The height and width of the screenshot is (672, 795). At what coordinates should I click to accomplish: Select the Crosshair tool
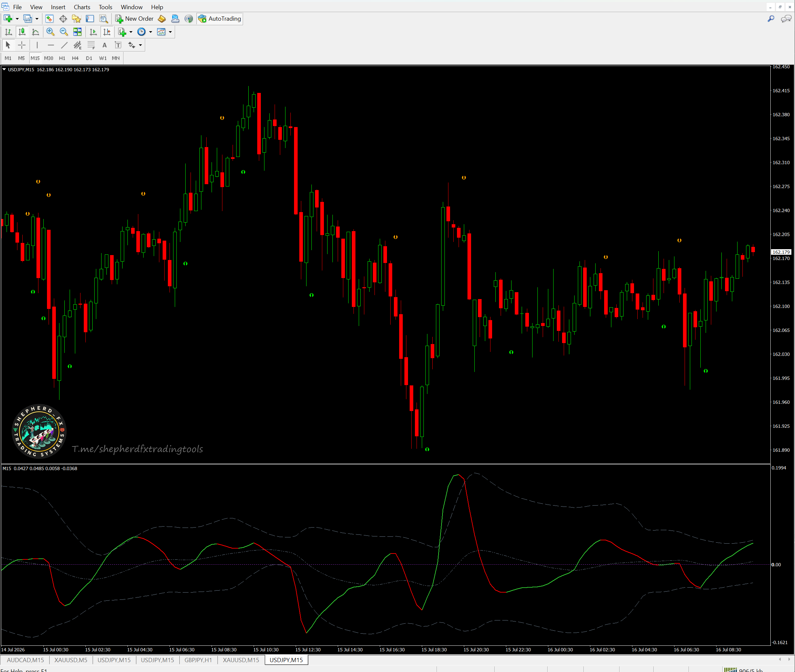22,45
